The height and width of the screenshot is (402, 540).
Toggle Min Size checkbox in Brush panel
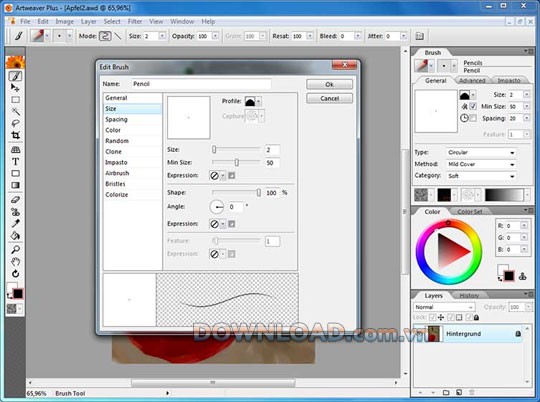pos(473,106)
